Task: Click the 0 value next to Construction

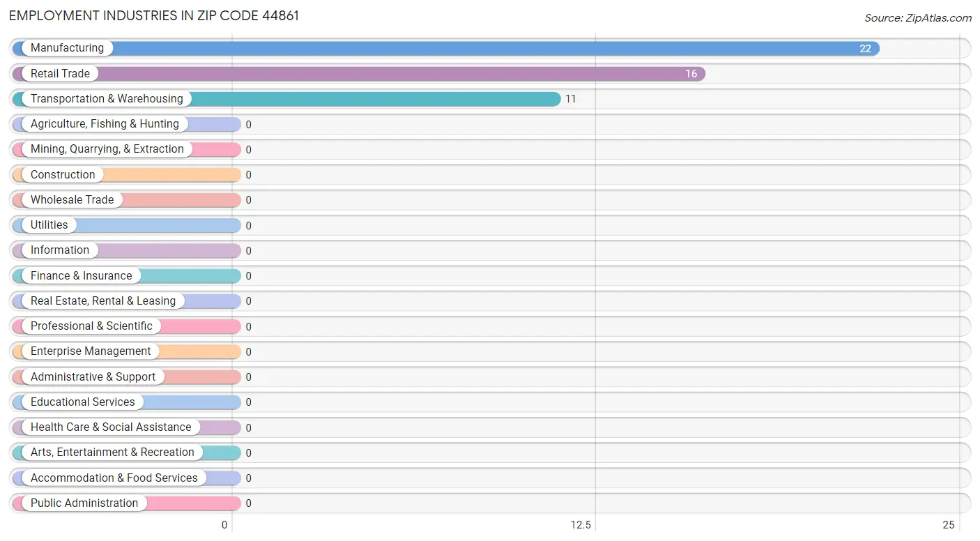Action: pyautogui.click(x=248, y=175)
